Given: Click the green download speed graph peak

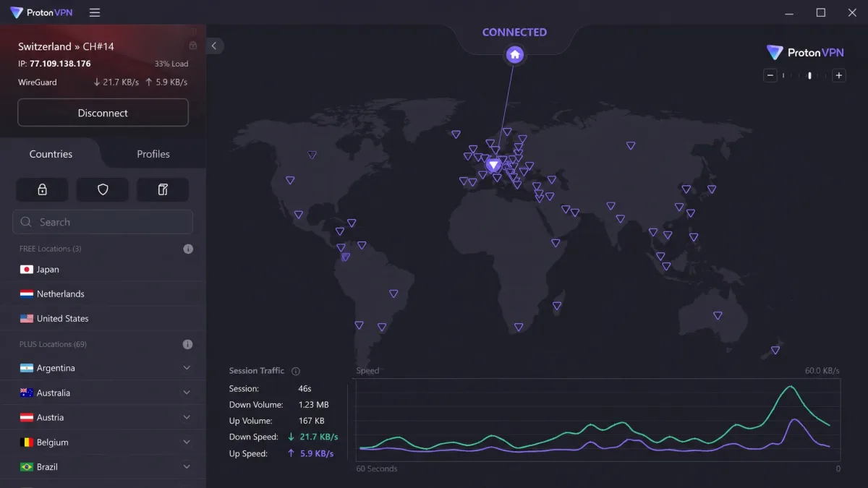Looking at the screenshot, I should click(x=791, y=387).
